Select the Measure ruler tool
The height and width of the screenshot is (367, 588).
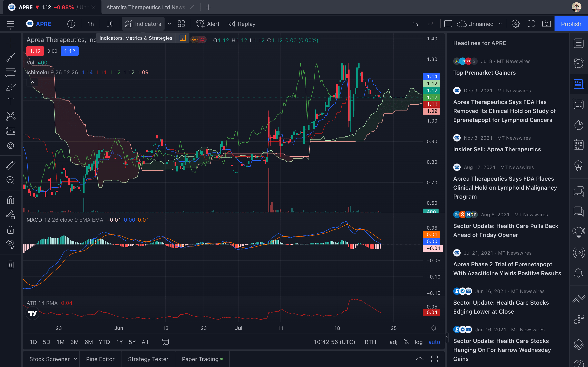[x=10, y=166]
